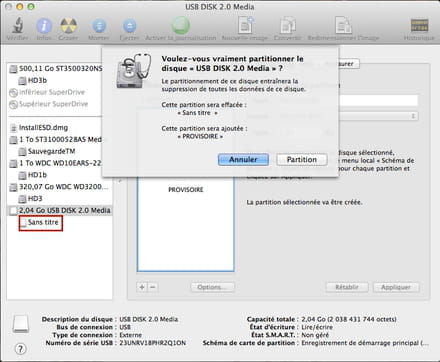Click the PROVISOIRE partition in the layout
440x362 pixels.
186,190
